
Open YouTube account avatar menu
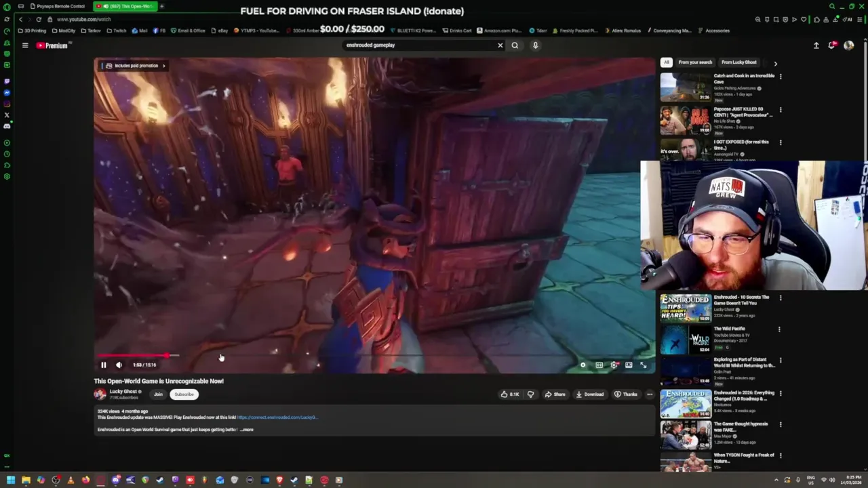coord(848,45)
